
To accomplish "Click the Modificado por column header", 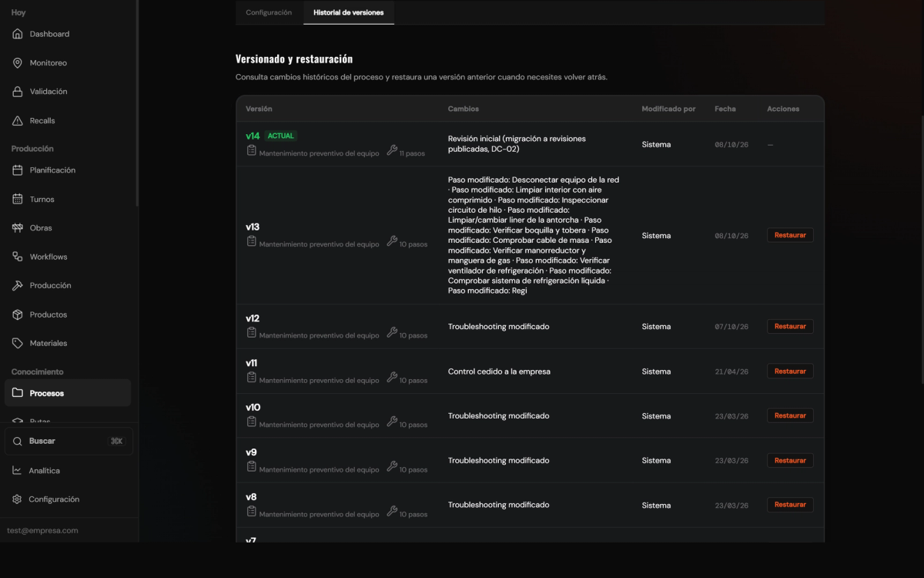I will click(668, 109).
